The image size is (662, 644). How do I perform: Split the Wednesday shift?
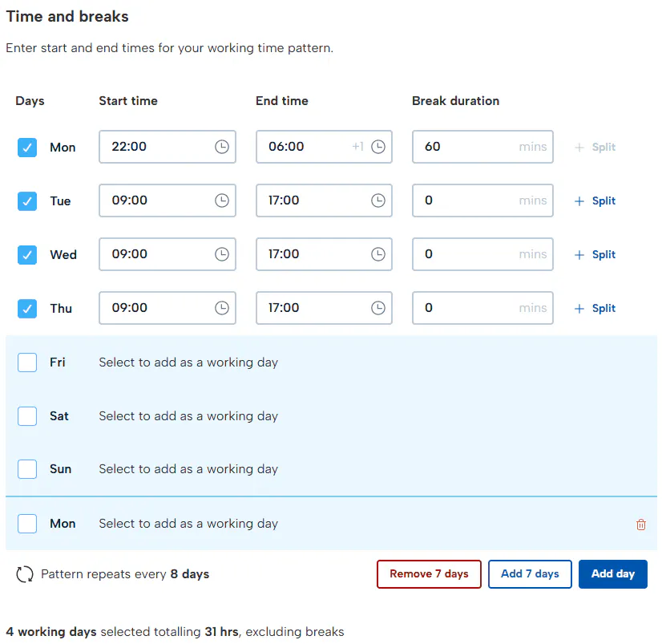(x=595, y=254)
